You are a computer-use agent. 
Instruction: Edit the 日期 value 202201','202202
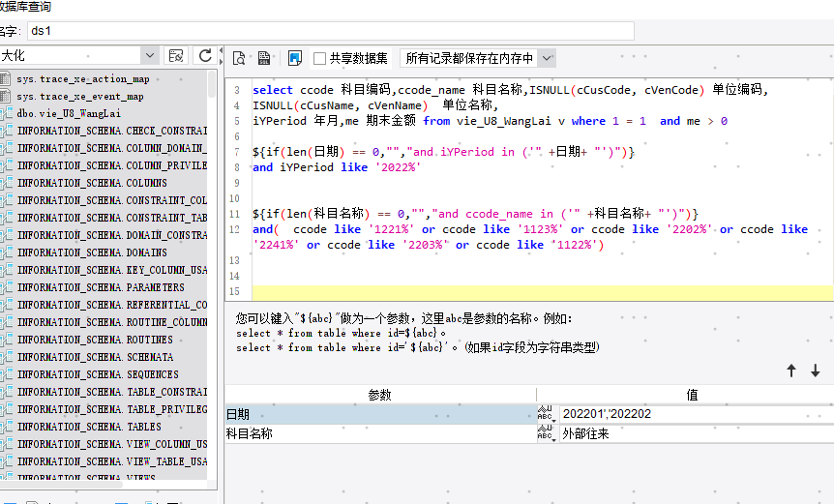tap(697, 414)
